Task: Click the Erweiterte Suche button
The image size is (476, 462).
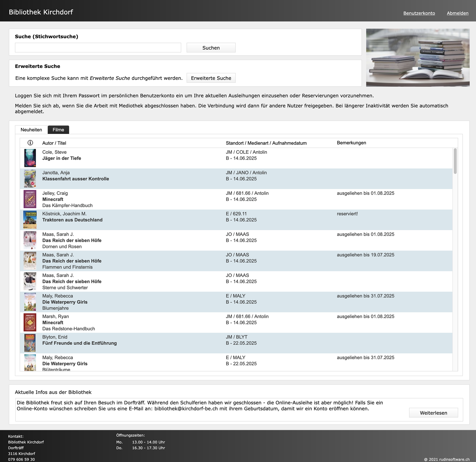Action: pos(211,78)
